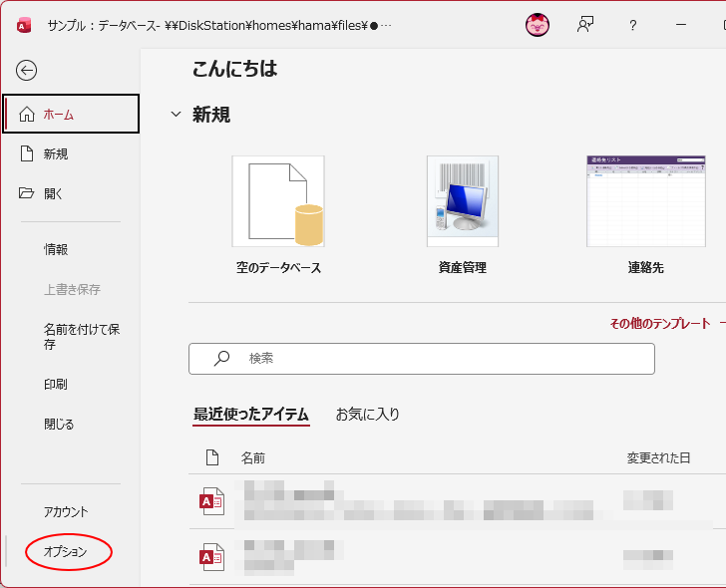Select 名前を付けて保存 menu item

(x=82, y=336)
